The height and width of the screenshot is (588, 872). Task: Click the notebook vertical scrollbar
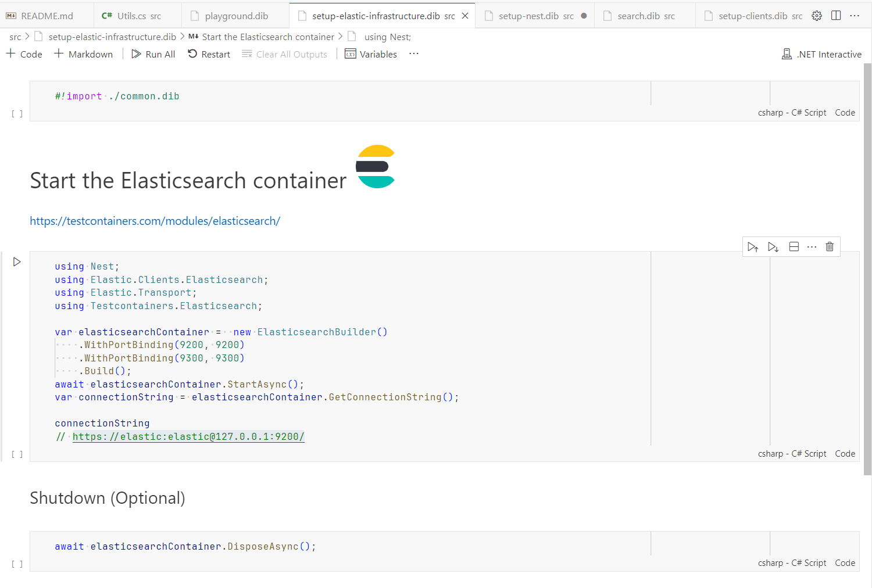867,270
